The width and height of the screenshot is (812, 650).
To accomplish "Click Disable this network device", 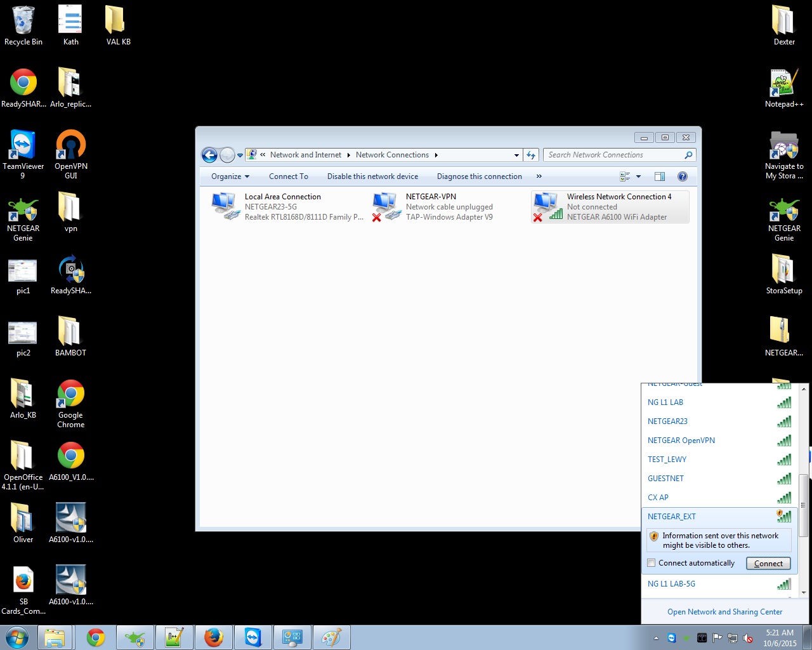I will point(372,176).
